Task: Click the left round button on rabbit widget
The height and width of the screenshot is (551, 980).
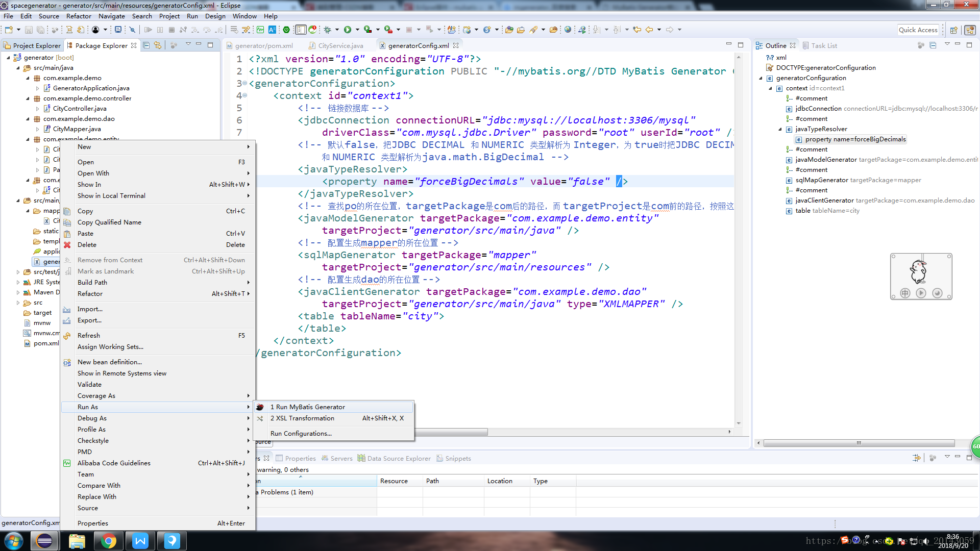Action: (x=905, y=293)
